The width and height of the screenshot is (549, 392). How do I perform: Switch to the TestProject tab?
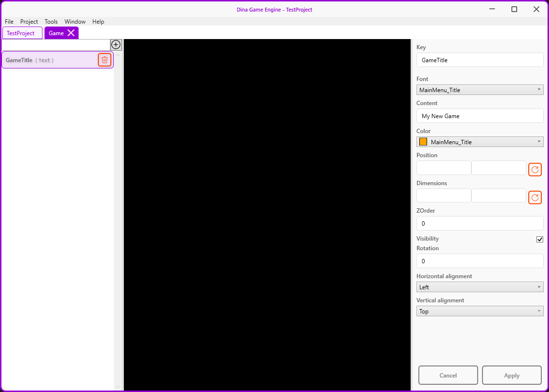(x=22, y=33)
